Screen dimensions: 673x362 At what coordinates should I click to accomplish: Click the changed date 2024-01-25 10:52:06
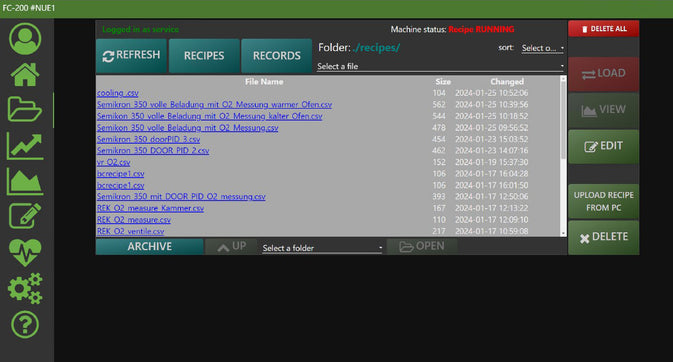(491, 93)
